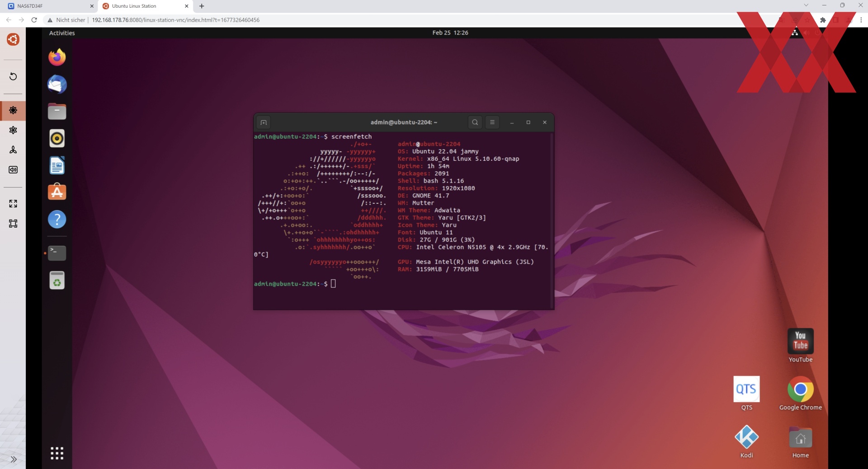Image resolution: width=868 pixels, height=469 pixels.
Task: Open new tab button in terminal header
Action: click(264, 122)
